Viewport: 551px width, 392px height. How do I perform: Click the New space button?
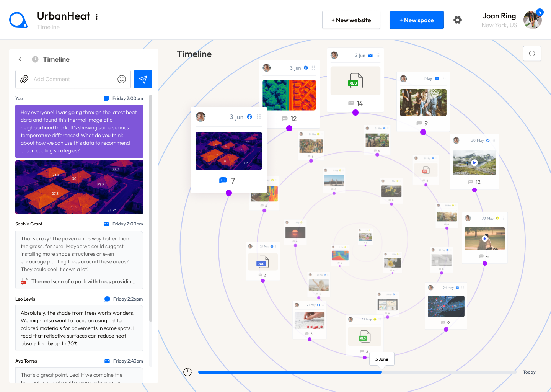click(416, 20)
